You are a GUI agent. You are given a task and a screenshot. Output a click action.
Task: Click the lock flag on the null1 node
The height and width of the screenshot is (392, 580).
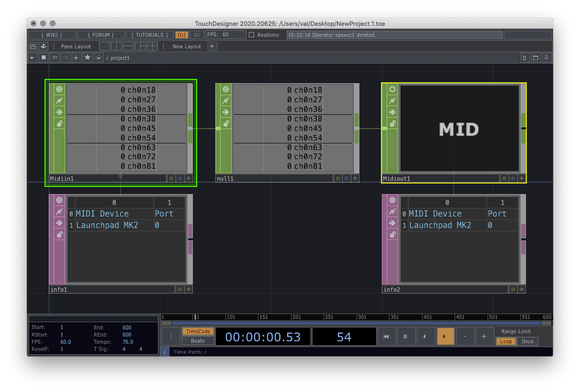(226, 123)
